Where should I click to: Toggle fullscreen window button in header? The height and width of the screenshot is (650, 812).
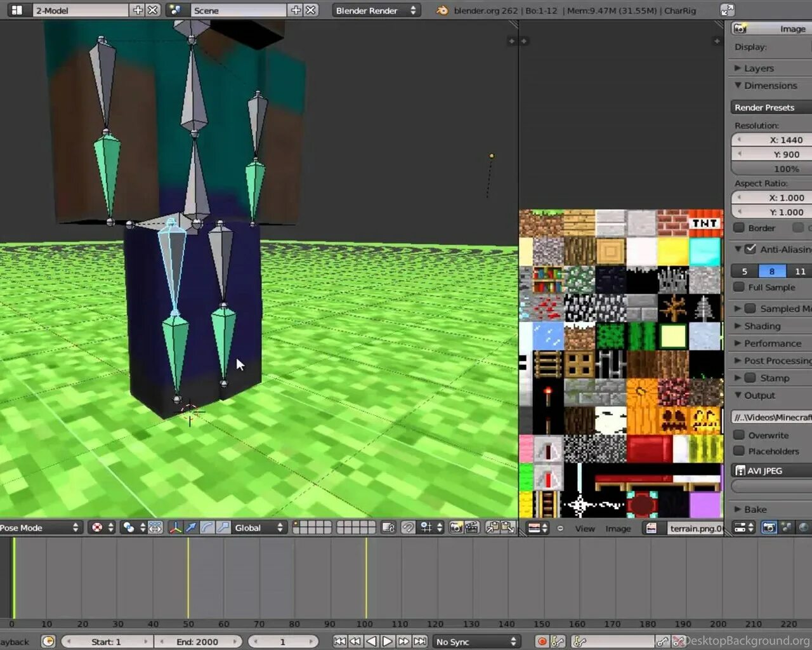click(x=728, y=10)
